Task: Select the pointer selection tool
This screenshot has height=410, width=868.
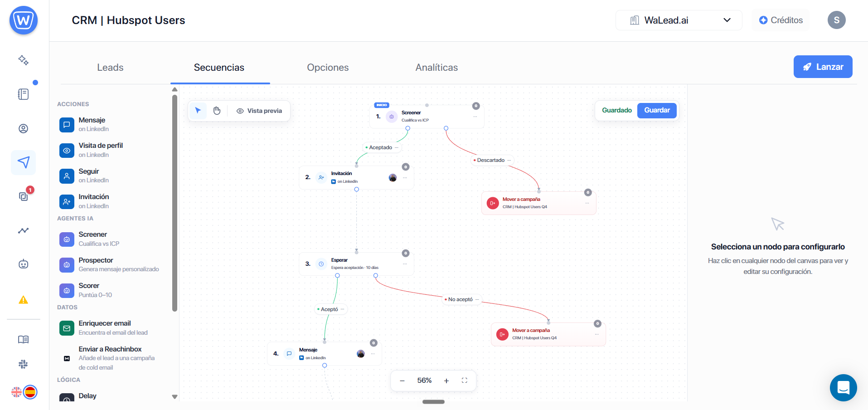Action: point(198,111)
